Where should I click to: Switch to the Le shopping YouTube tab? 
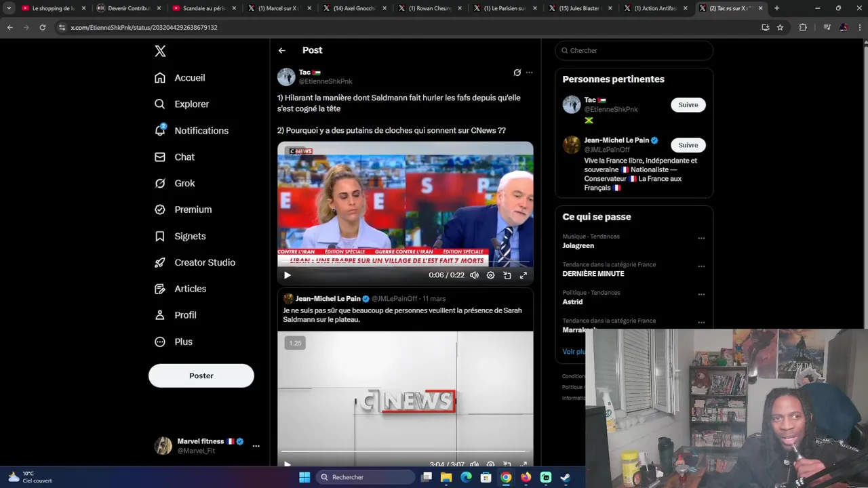pyautogui.click(x=52, y=8)
